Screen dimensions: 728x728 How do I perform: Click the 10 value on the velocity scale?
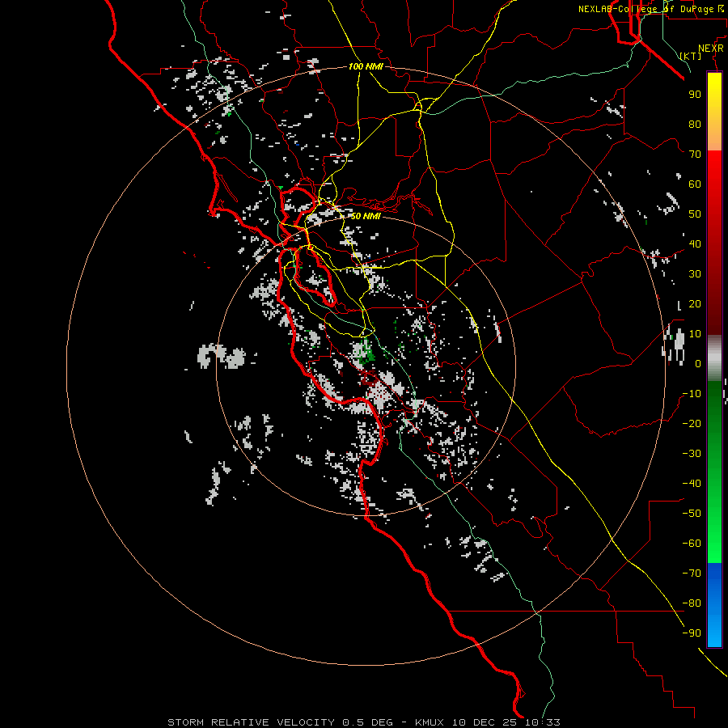click(695, 334)
